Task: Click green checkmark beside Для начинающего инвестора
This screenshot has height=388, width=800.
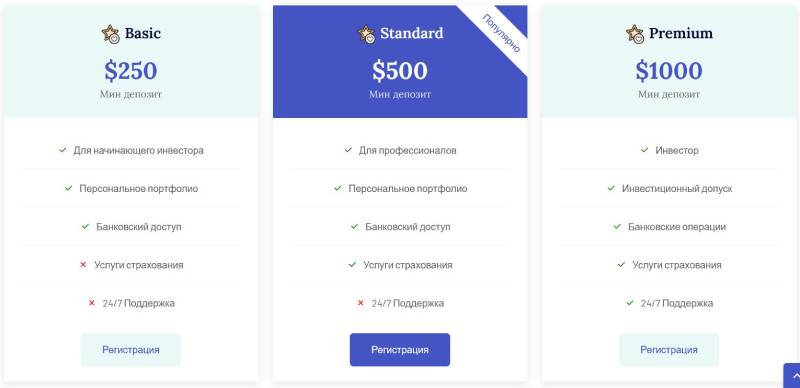Action: (x=63, y=150)
